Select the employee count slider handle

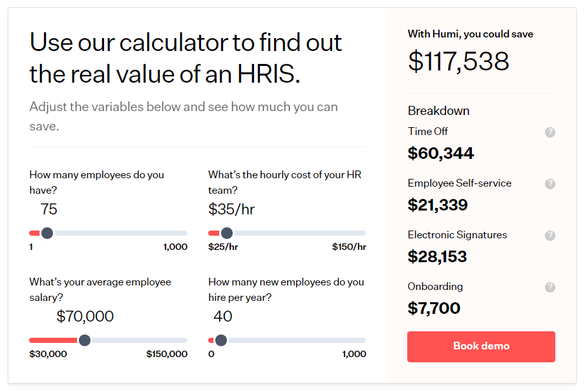(x=47, y=232)
